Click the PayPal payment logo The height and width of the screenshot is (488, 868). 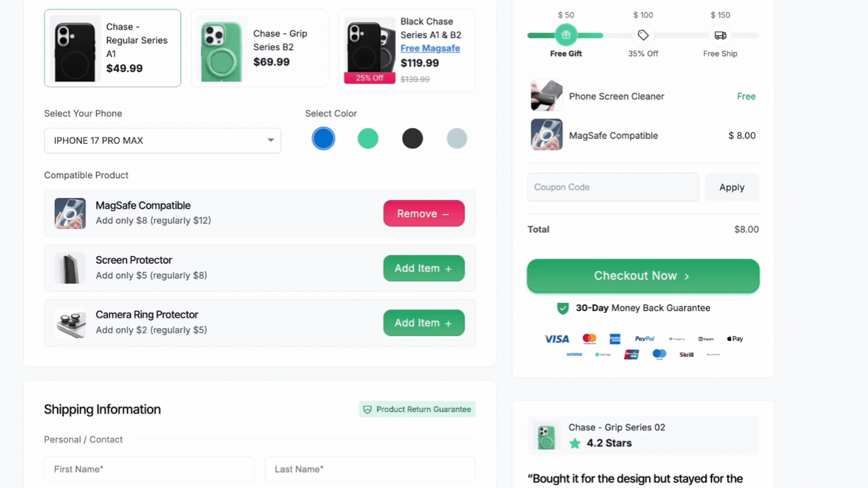(645, 339)
